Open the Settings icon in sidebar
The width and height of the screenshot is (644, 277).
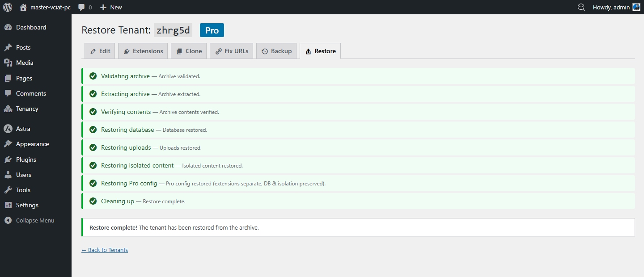pos(8,205)
